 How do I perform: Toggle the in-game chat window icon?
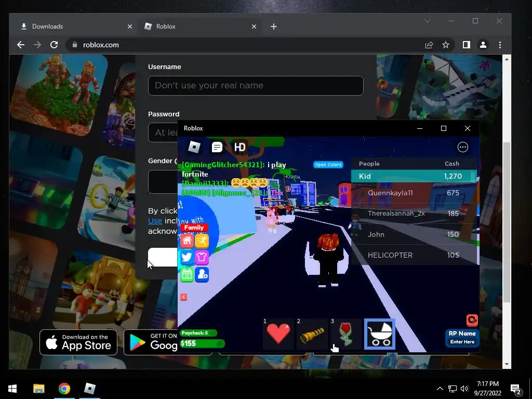pos(217,147)
